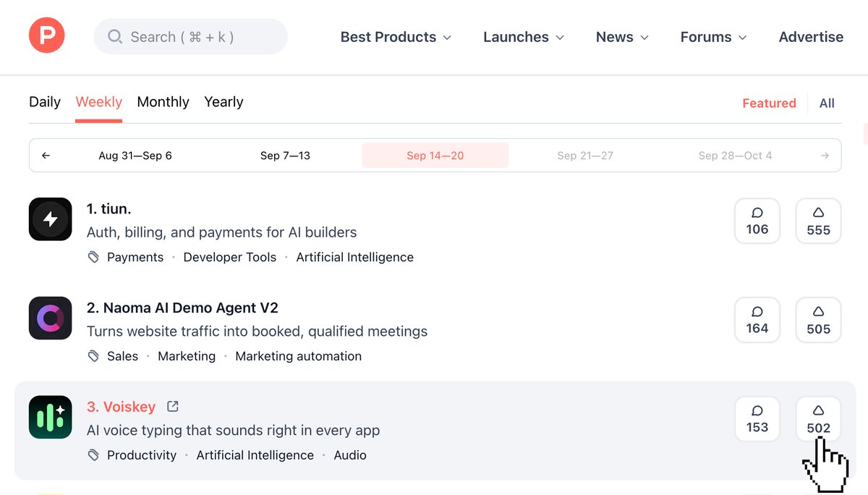This screenshot has width=868, height=495.
Task: Open the tiun. lightning bolt thumbnail
Action: point(51,219)
